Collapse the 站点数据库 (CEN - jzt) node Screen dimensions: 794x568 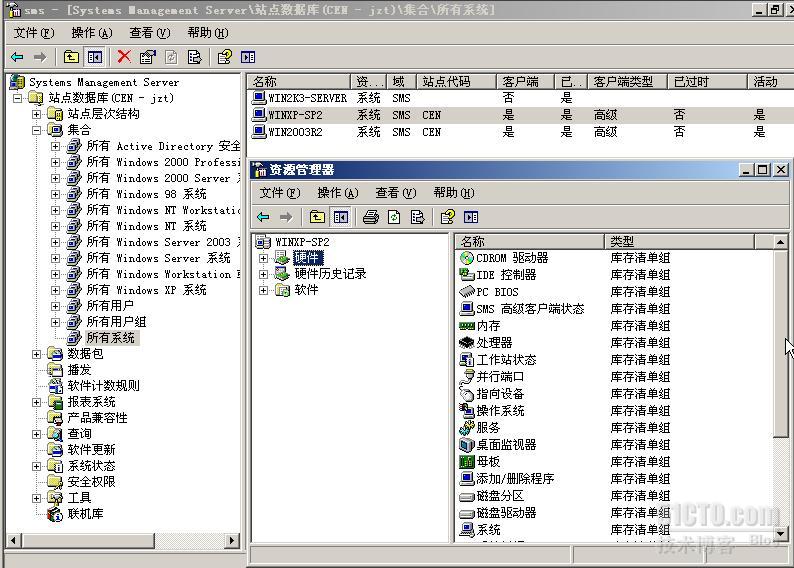(17, 98)
